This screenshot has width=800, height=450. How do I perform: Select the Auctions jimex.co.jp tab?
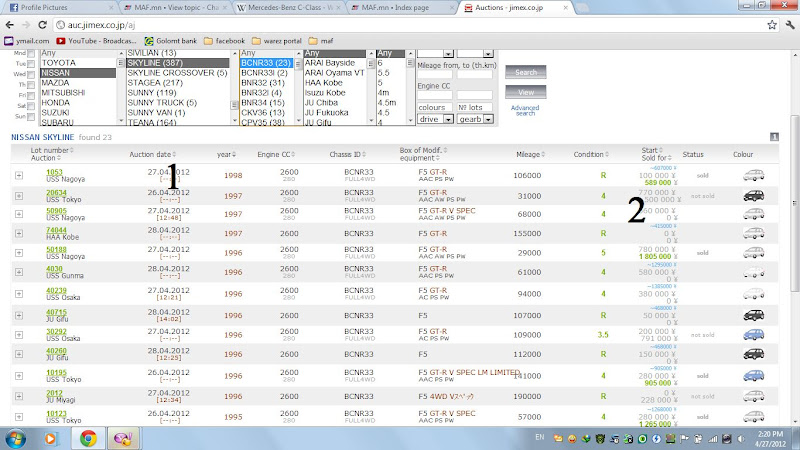(x=509, y=8)
